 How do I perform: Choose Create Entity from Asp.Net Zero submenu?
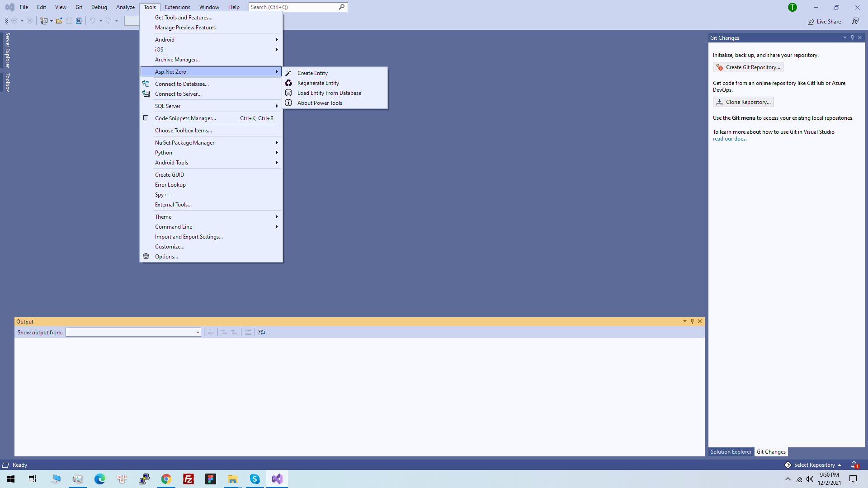click(312, 73)
